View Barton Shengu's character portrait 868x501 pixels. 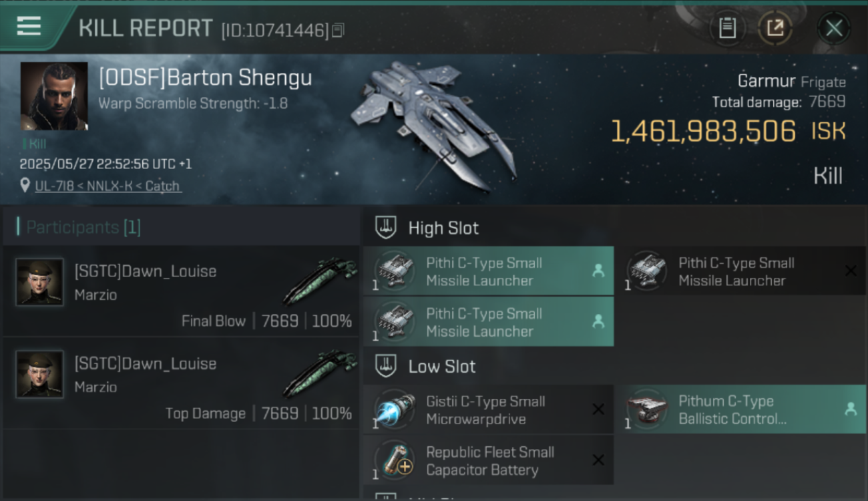[54, 96]
